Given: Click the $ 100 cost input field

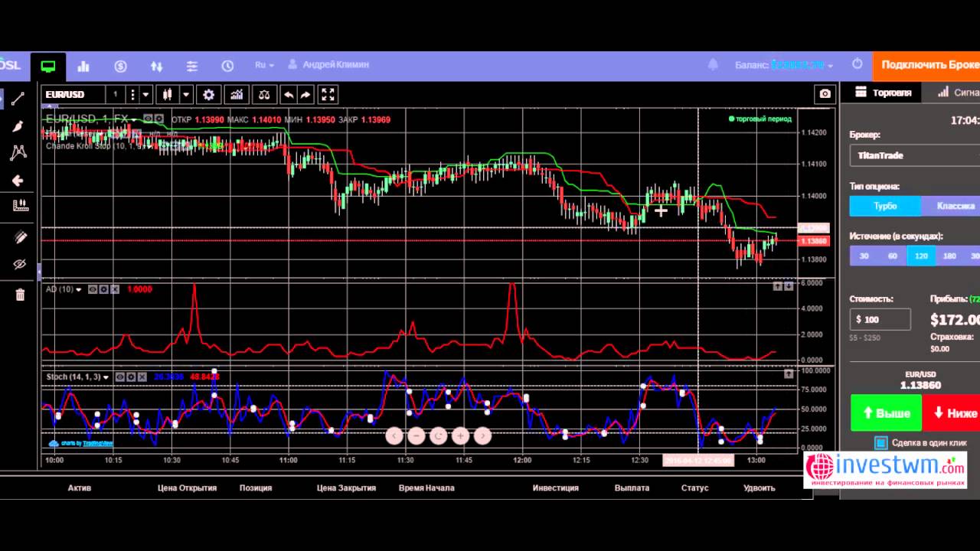Looking at the screenshot, I should pos(880,319).
